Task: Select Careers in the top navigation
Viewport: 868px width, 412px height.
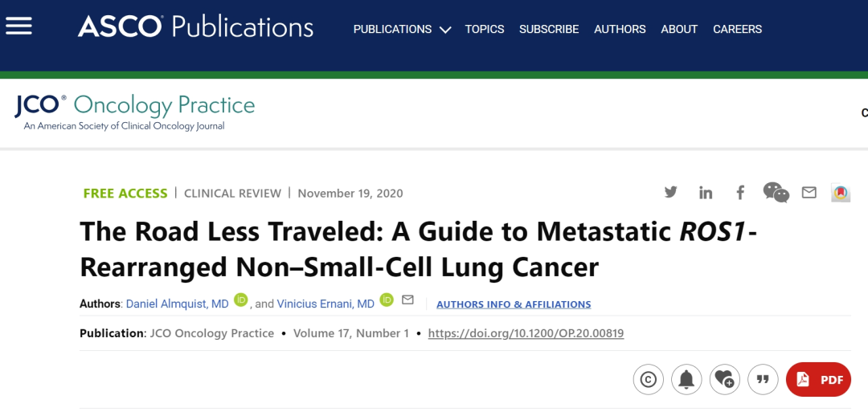Action: pos(737,29)
